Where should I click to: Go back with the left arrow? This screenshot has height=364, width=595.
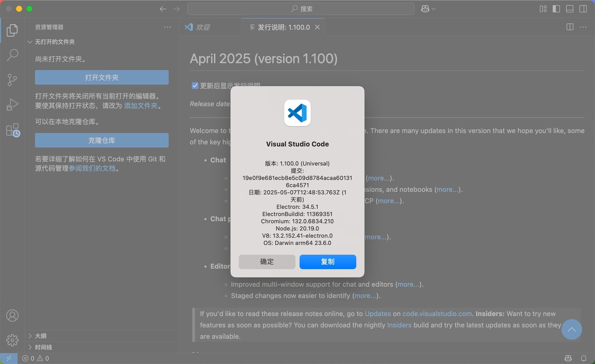point(163,9)
